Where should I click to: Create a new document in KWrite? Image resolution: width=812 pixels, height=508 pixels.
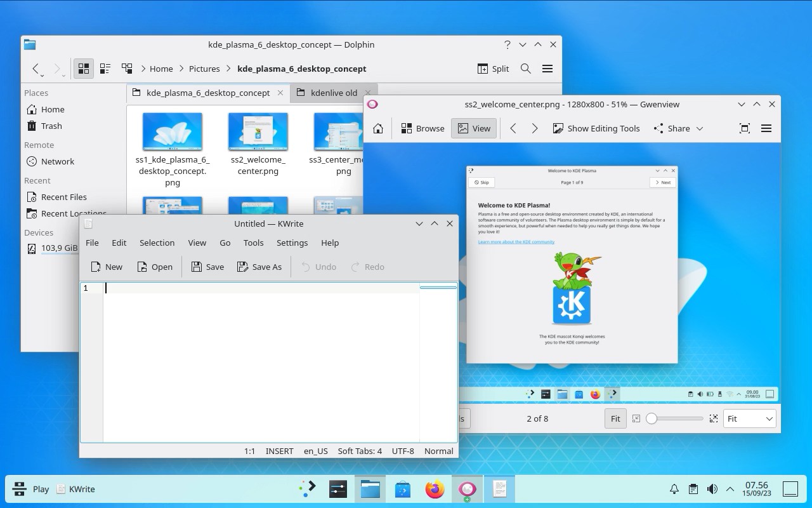[x=107, y=267]
